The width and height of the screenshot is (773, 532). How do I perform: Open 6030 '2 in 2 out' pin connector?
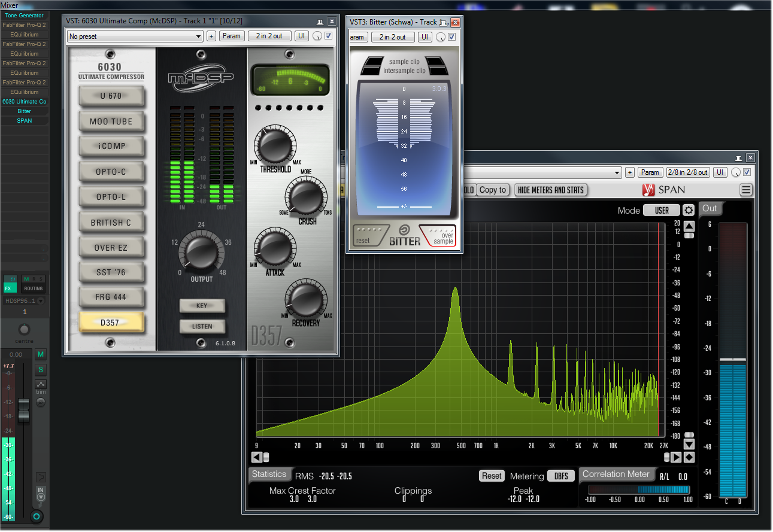pyautogui.click(x=269, y=36)
